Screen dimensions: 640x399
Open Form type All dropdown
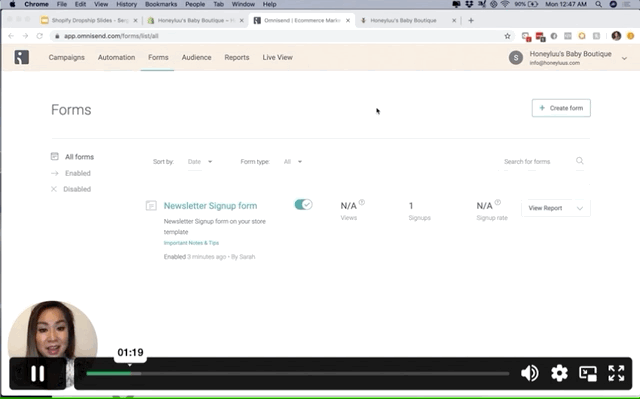pos(293,162)
